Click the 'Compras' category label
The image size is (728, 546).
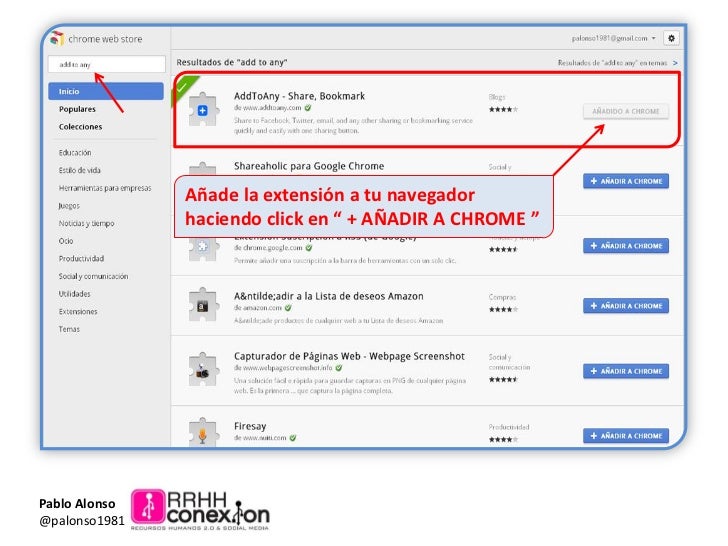coord(502,297)
